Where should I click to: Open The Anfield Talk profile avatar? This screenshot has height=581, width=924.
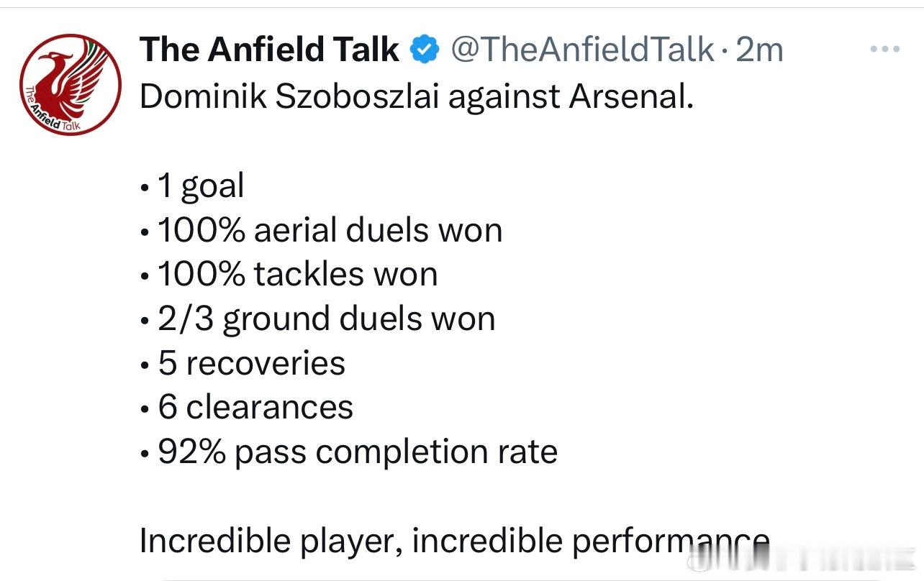click(x=71, y=84)
